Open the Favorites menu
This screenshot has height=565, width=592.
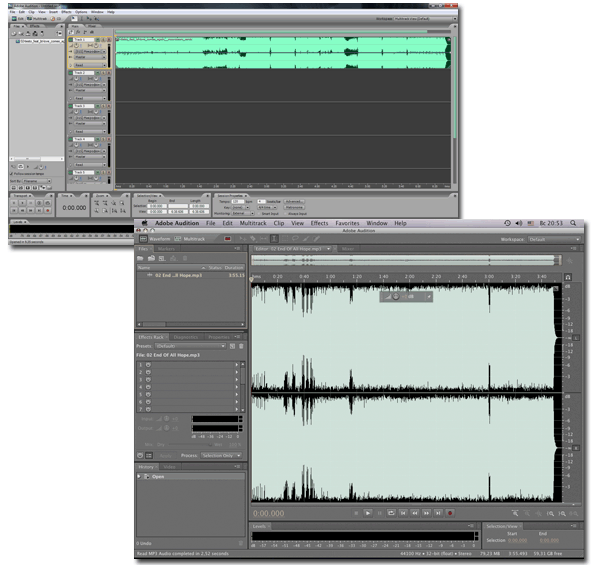347,223
